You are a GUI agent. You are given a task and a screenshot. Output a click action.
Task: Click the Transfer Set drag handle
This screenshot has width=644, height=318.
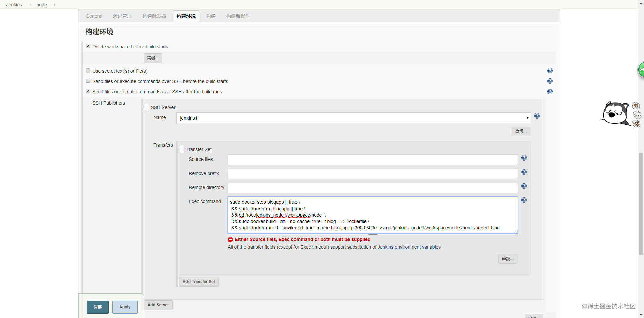point(181,149)
